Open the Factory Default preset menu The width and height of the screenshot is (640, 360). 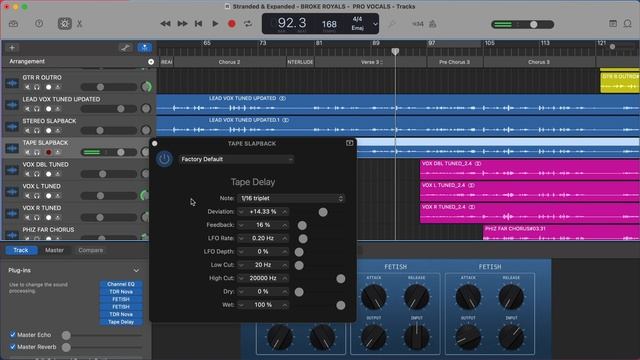[237, 159]
